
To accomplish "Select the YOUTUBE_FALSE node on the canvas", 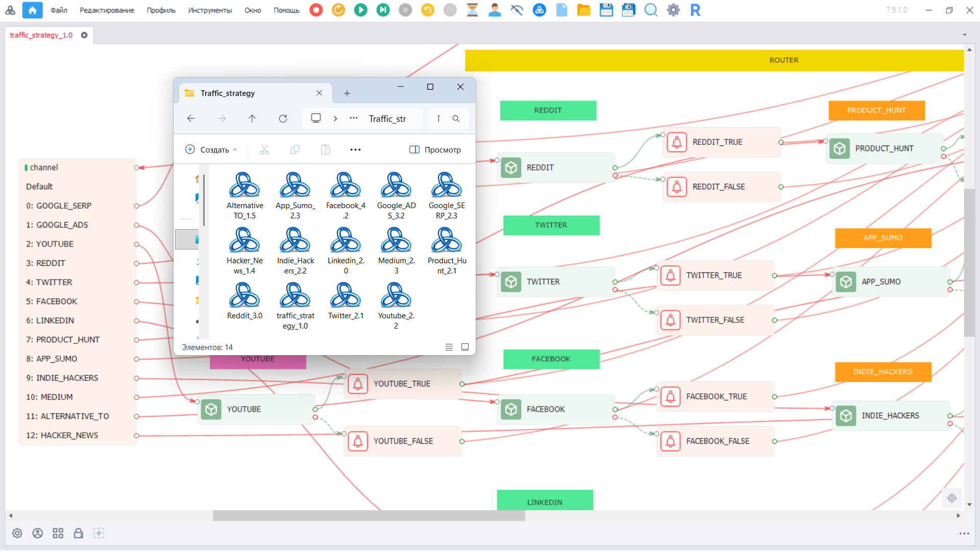I will point(403,441).
